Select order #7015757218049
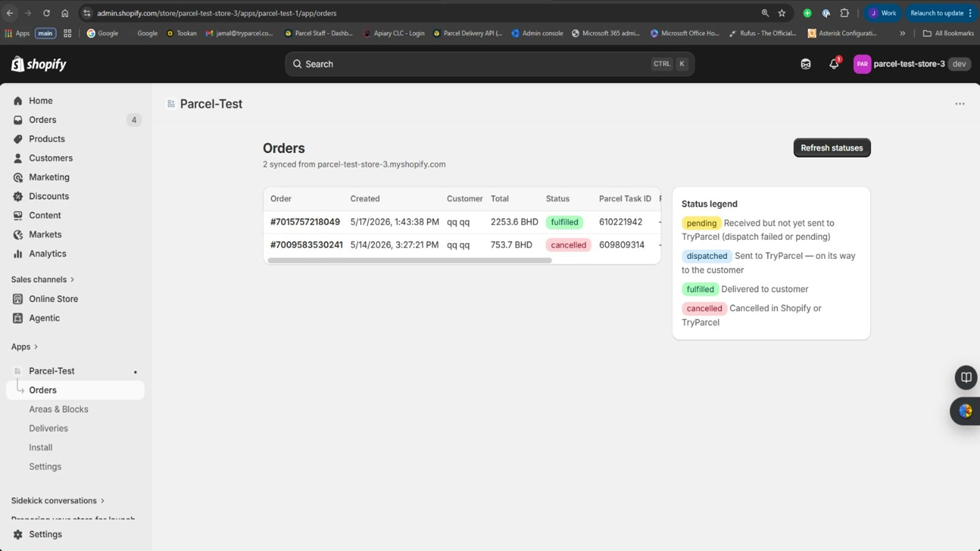980x551 pixels. (x=305, y=222)
